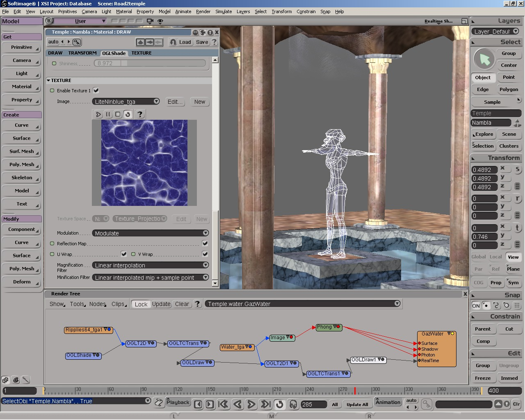Click the Load preset button
The height and width of the screenshot is (420, 525).
pos(185,42)
